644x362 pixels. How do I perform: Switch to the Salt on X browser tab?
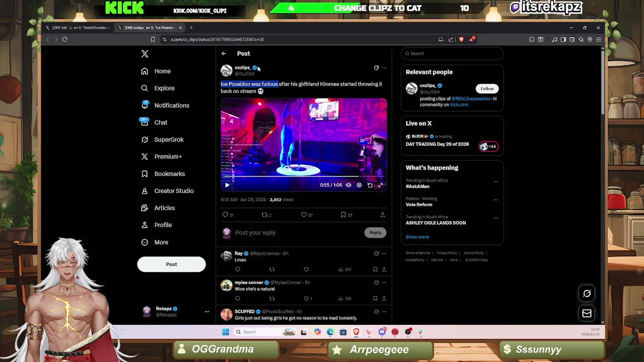tap(77, 28)
